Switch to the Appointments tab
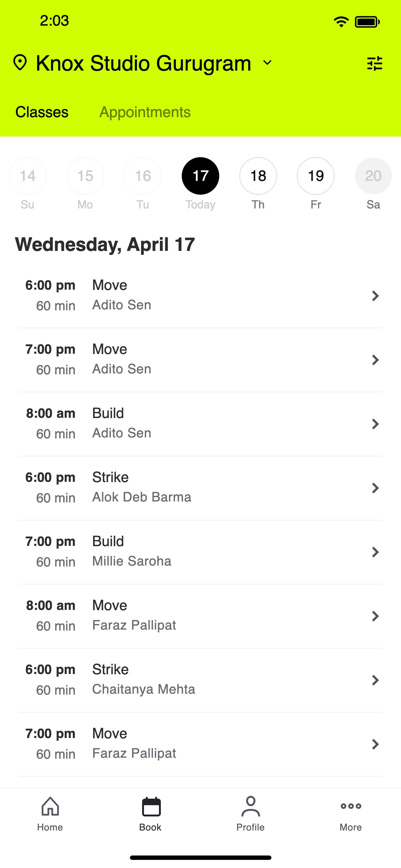Image resolution: width=401 pixels, height=868 pixels. 145,112
